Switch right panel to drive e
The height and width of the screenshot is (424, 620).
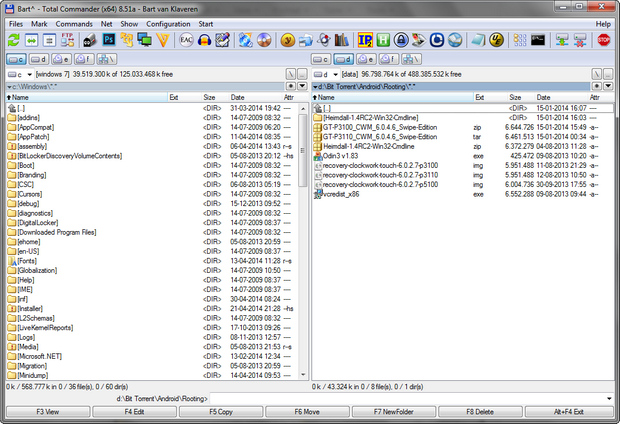(366, 59)
